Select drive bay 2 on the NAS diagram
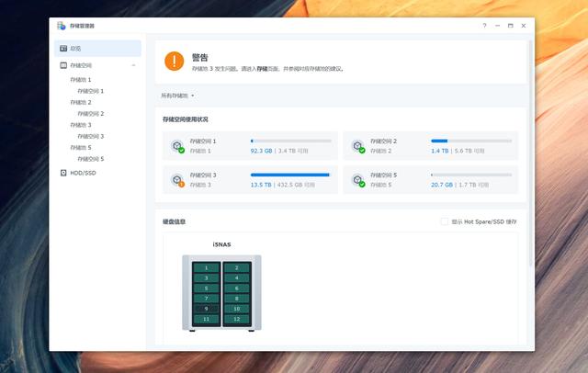Viewport: 588px width, 373px height. tap(237, 267)
